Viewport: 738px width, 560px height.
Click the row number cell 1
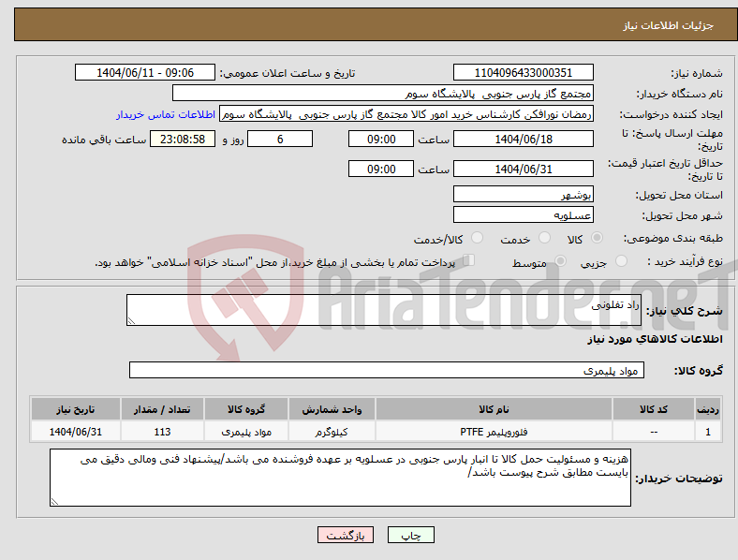click(x=707, y=432)
